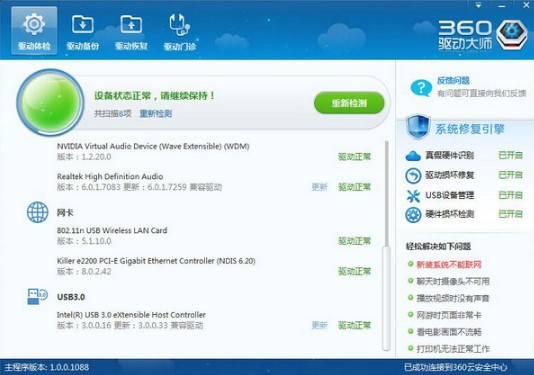The height and width of the screenshot is (375, 534).
Task: Select Intel USB 3.0 eXtensible Host Controller row
Action: [x=214, y=320]
